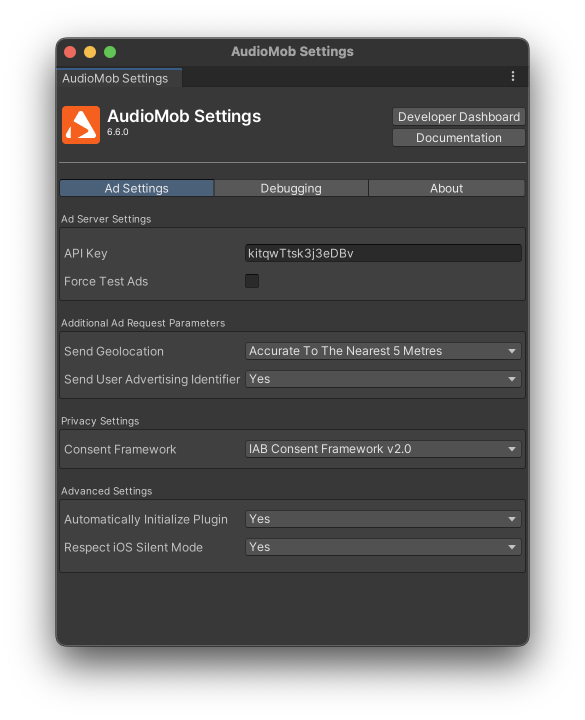Image resolution: width=585 pixels, height=720 pixels.
Task: Click the red close window button
Action: 70,52
